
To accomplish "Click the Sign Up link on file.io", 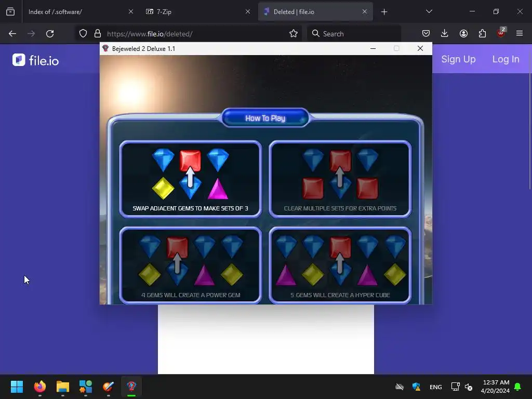I will click(458, 59).
